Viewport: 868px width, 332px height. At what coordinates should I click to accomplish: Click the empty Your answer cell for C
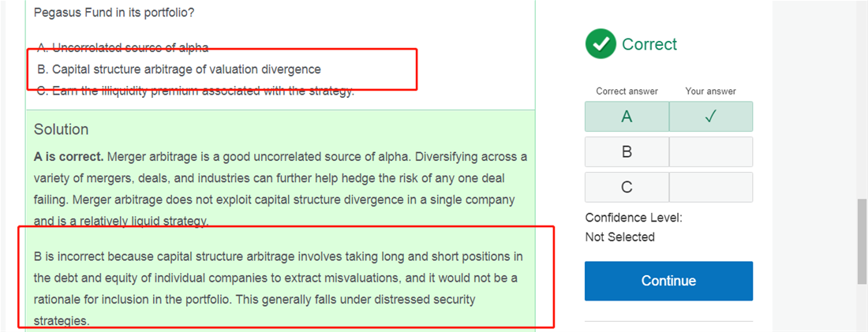click(x=710, y=188)
